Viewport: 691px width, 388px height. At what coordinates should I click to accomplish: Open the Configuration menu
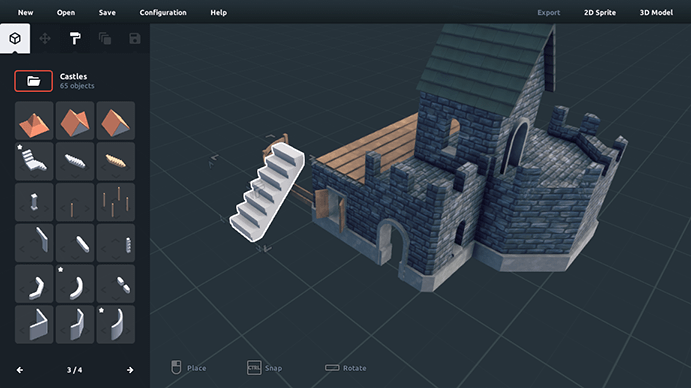click(x=163, y=13)
